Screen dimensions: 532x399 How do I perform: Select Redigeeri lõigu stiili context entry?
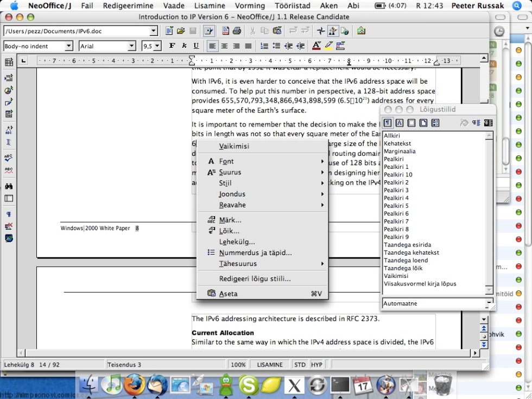255,278
